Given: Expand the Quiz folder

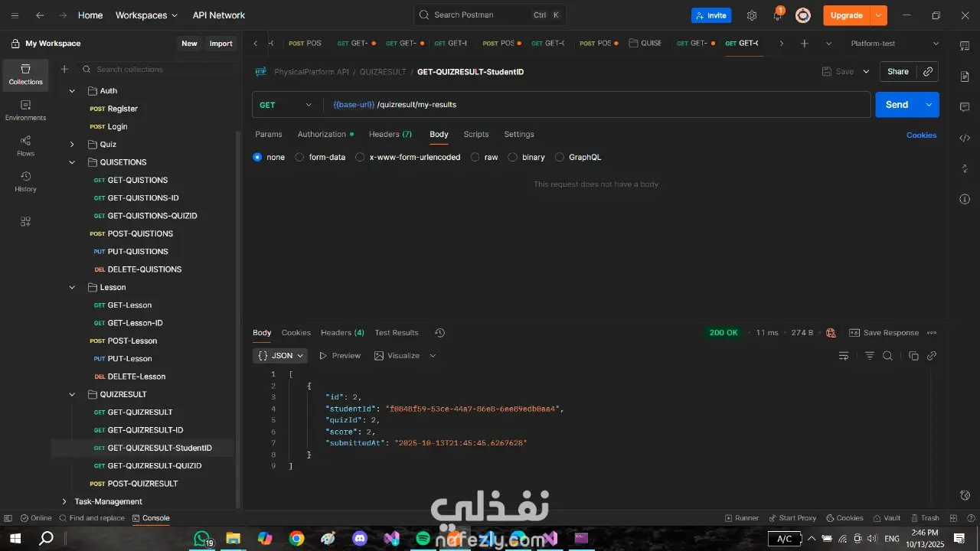Looking at the screenshot, I should 72,145.
